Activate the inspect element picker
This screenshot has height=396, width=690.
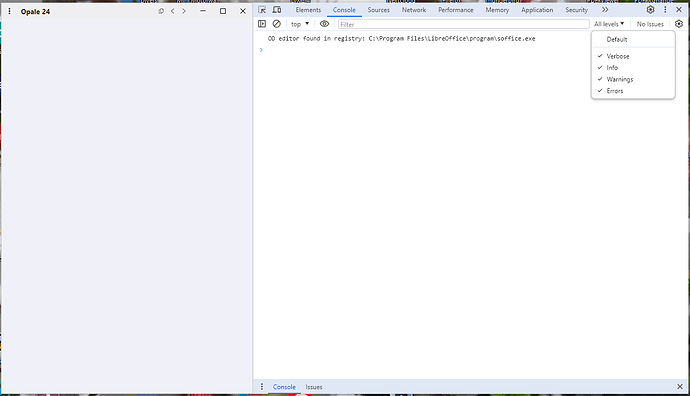pyautogui.click(x=262, y=10)
